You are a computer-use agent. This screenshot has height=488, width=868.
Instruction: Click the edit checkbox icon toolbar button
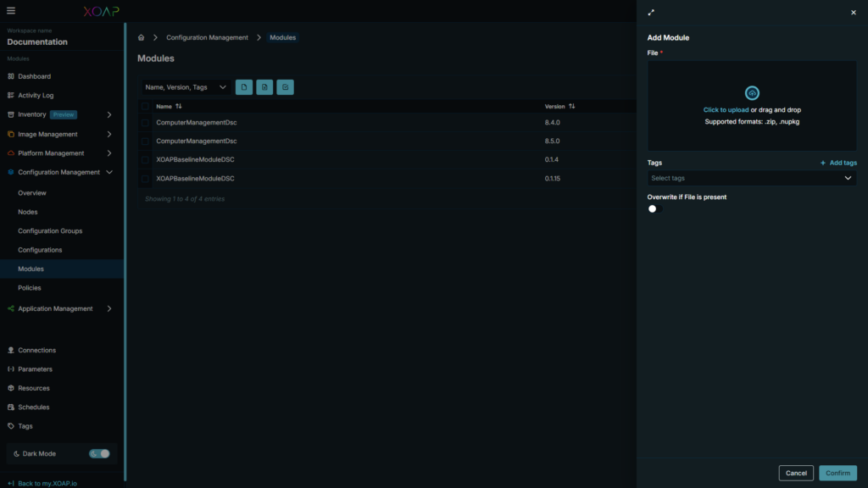[285, 87]
